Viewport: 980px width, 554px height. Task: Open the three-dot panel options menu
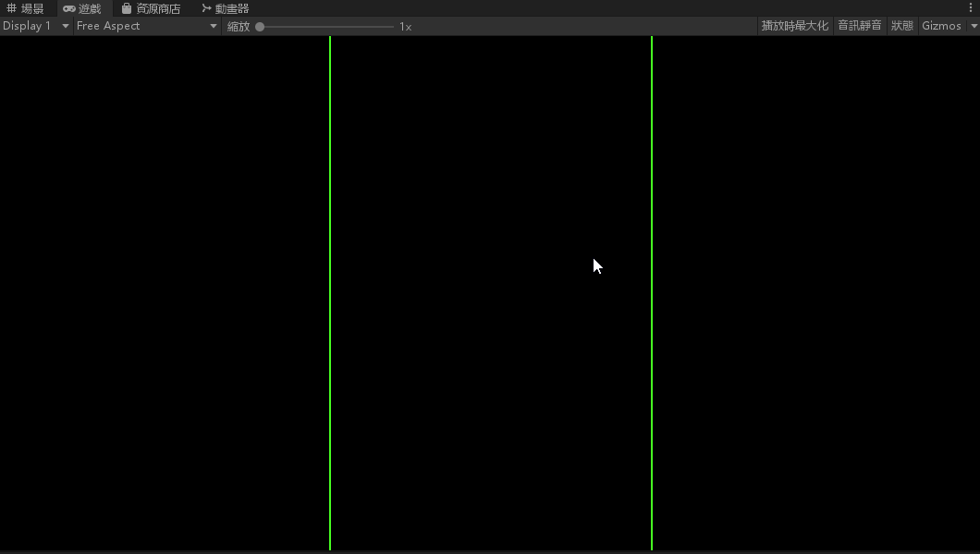tap(971, 8)
